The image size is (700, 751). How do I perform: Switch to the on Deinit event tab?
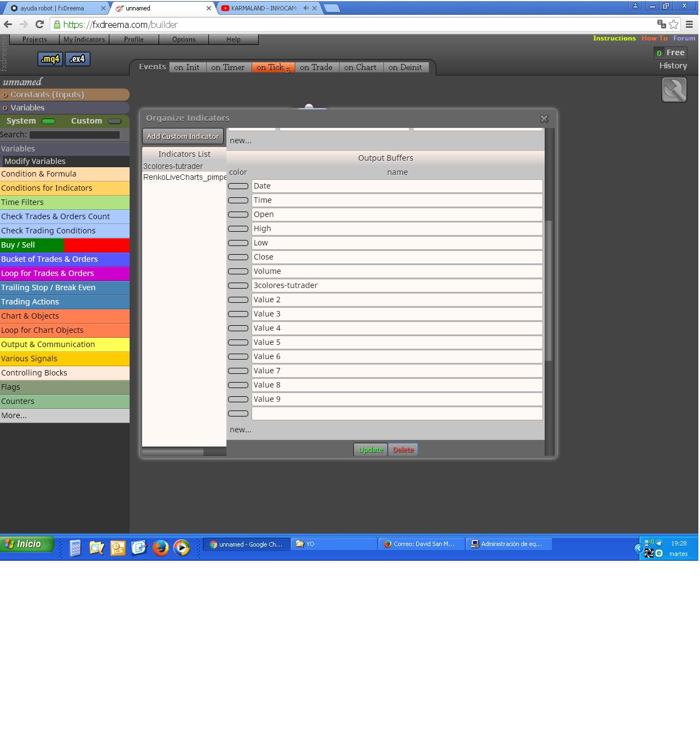[405, 67]
